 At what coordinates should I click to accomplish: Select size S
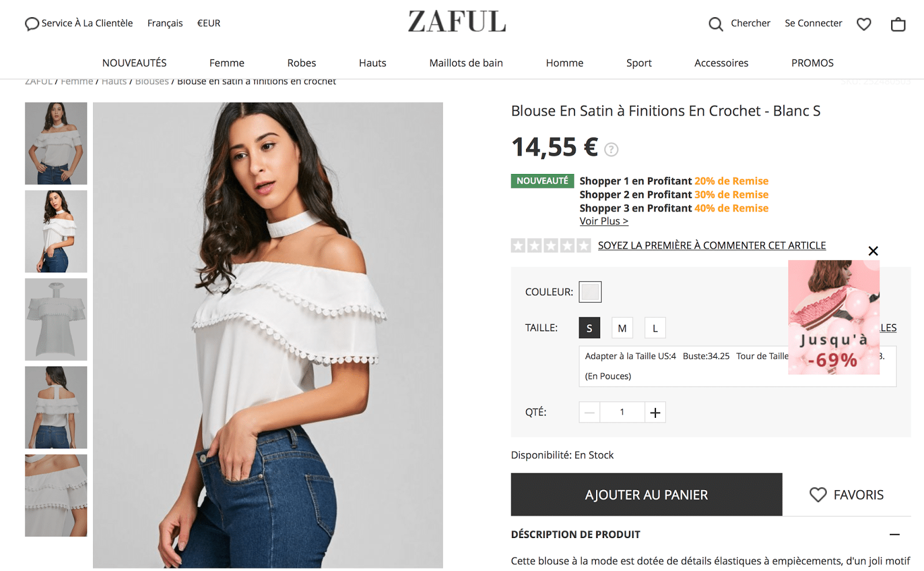click(590, 328)
